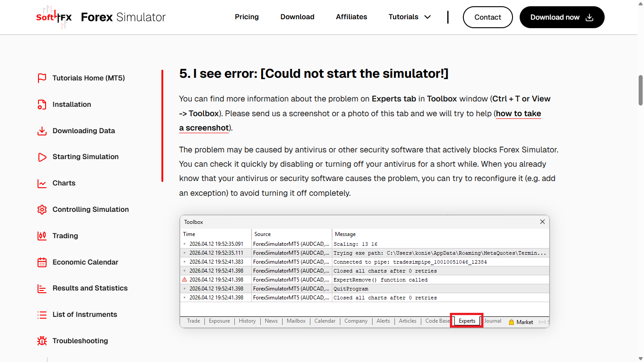Open the Soft-FX Forex Simulator logo

[x=101, y=17]
